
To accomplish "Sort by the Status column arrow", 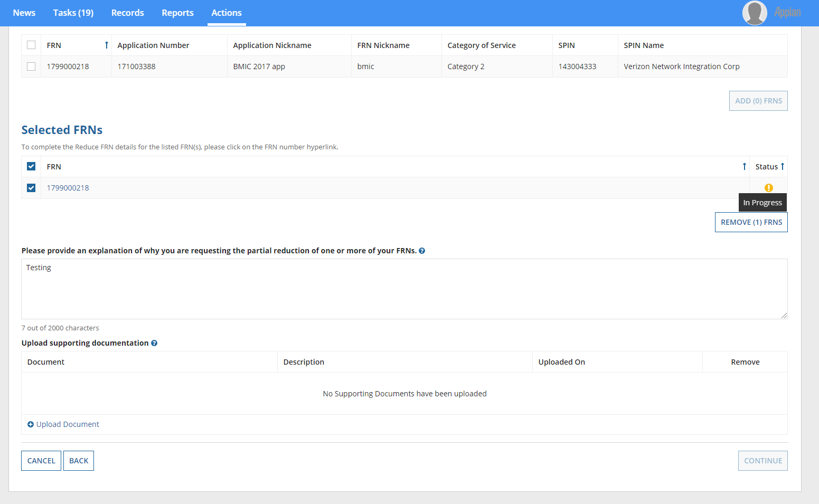I will (x=782, y=167).
